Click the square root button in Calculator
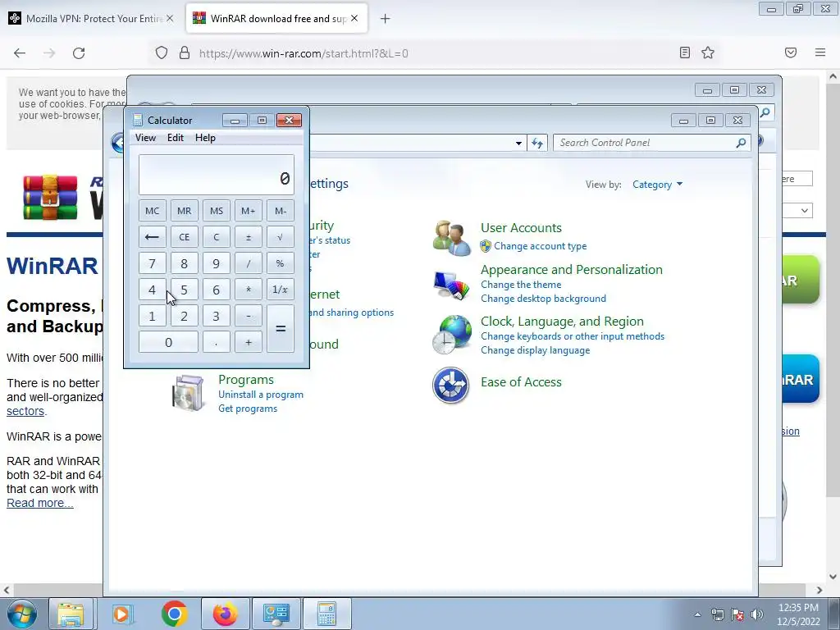The width and height of the screenshot is (840, 630). 281,237
